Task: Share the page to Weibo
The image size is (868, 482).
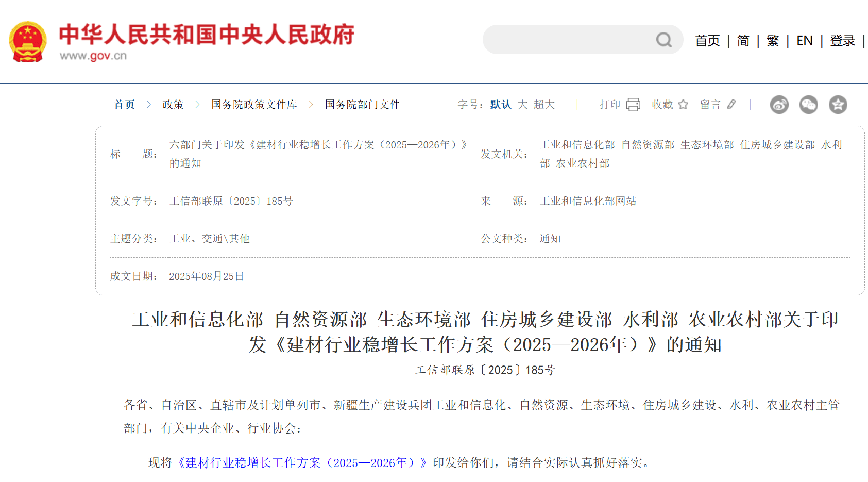Action: [779, 105]
